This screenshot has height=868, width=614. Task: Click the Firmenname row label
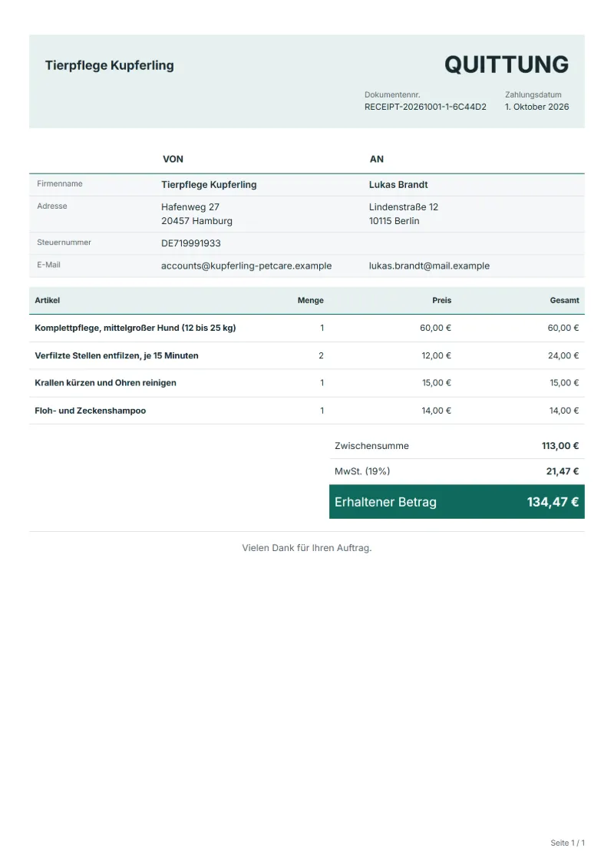coord(60,183)
